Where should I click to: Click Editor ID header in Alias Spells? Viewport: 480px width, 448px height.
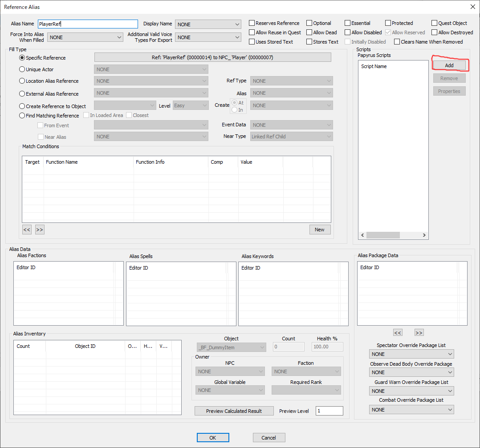click(177, 268)
